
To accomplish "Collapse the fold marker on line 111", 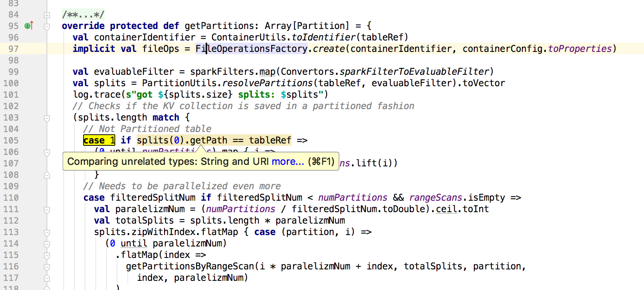I will tap(47, 210).
